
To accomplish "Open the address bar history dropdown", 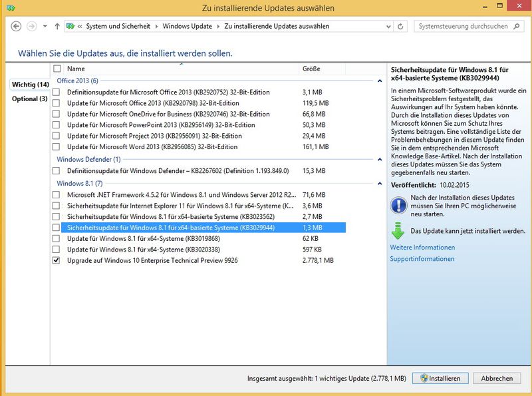I will coord(388,26).
